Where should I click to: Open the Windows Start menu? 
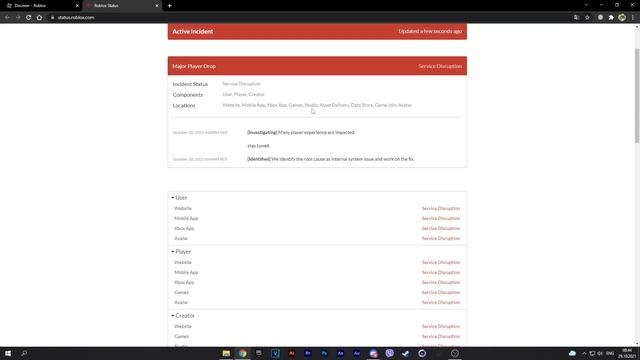coord(8,353)
